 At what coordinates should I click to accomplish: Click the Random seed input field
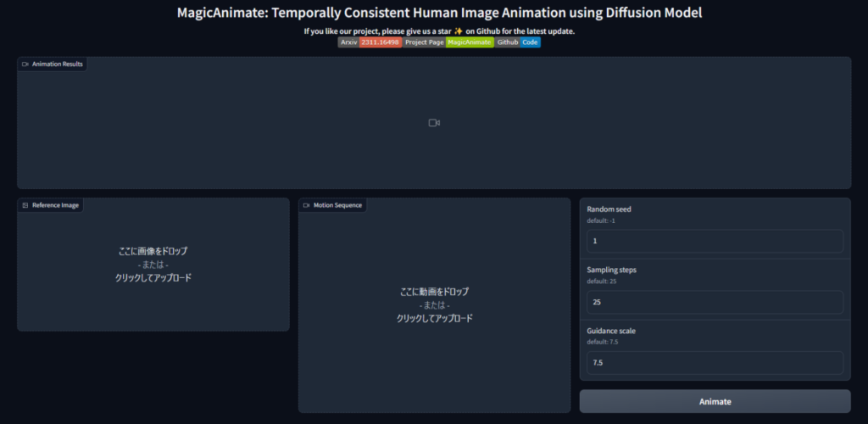(x=715, y=242)
